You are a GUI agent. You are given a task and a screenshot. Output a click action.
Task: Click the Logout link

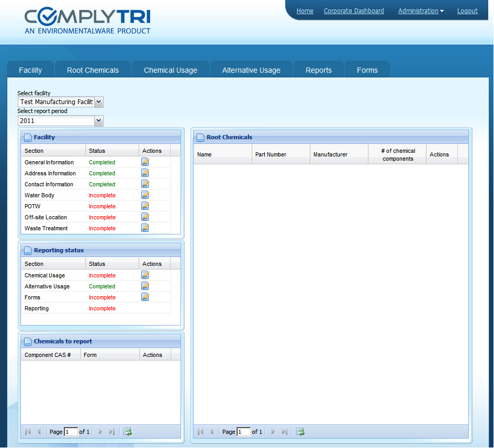pyautogui.click(x=467, y=11)
